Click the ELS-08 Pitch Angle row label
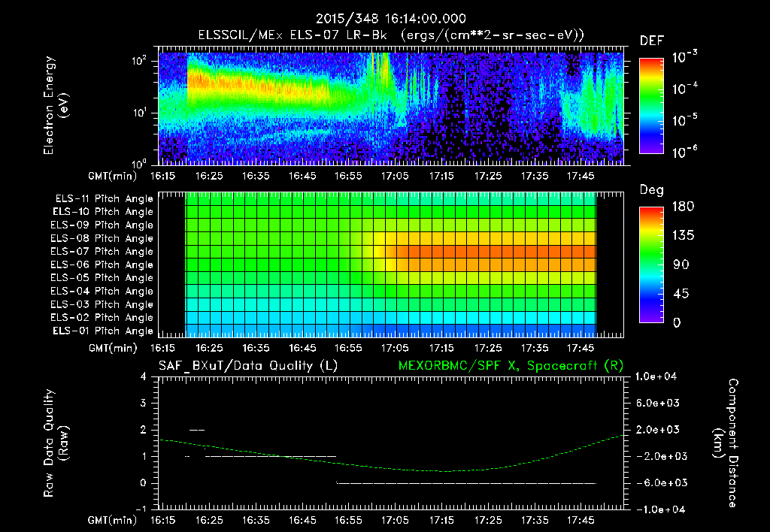Screen dimensions: 770x532 pyautogui.click(x=102, y=238)
